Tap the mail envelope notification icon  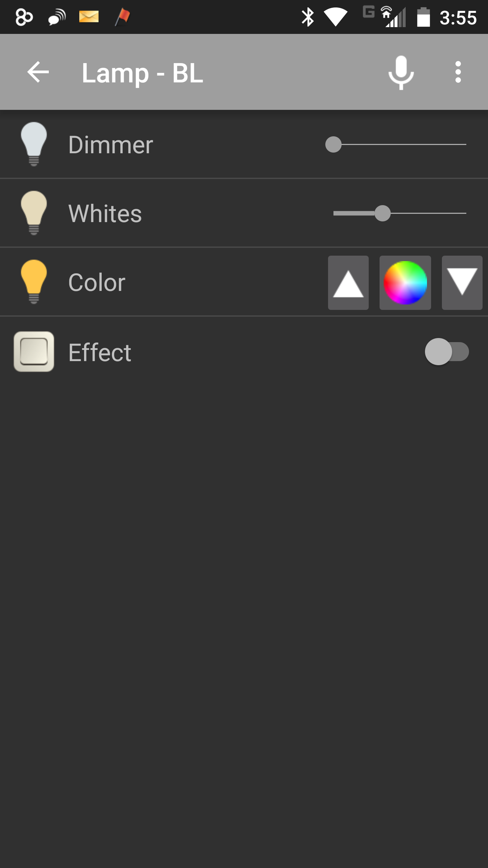89,17
